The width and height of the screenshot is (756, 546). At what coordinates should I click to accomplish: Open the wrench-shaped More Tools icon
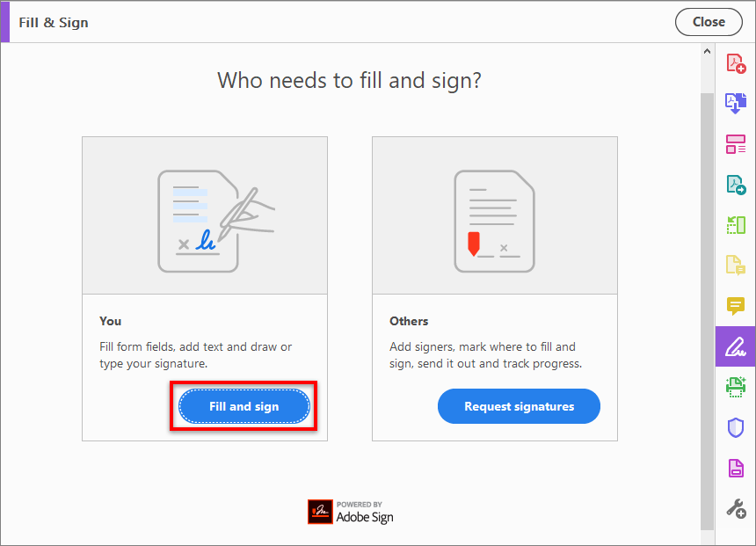(737, 507)
